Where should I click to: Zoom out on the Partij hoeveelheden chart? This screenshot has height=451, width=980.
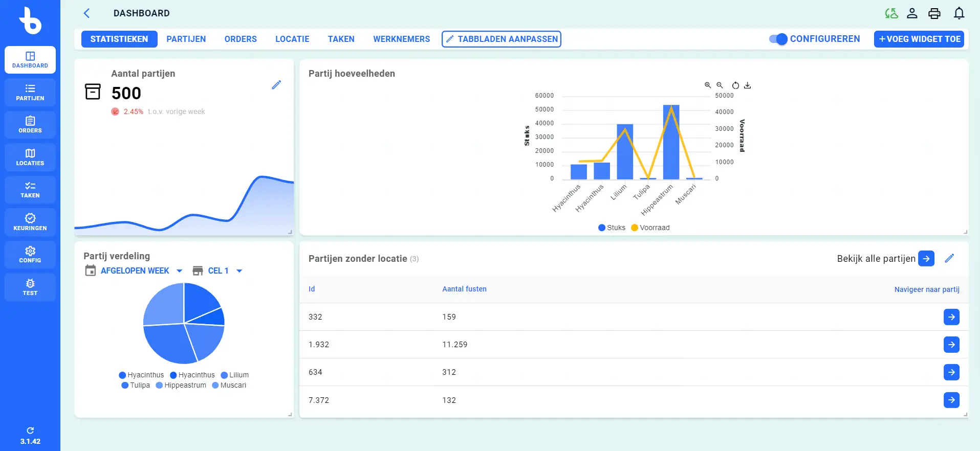pos(720,85)
